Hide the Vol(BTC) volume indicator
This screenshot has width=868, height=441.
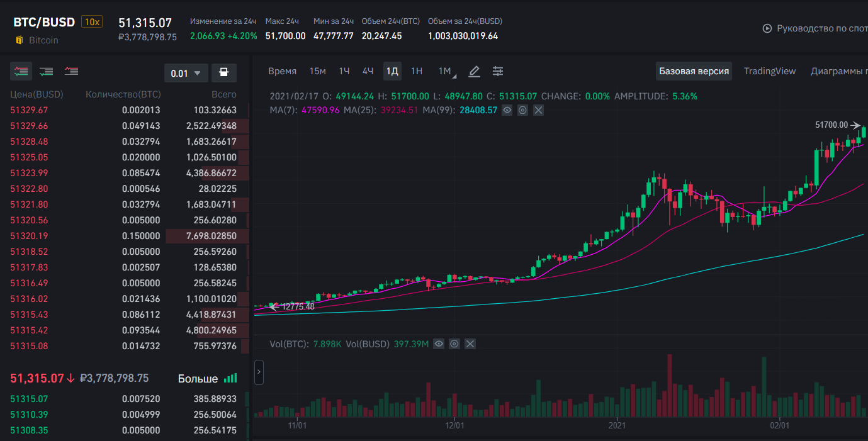coord(439,343)
